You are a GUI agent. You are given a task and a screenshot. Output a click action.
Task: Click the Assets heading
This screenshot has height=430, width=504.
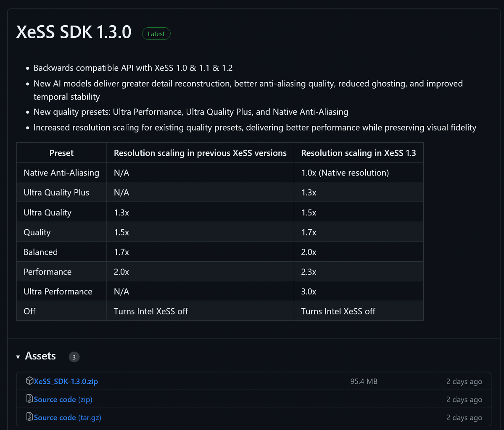point(40,356)
